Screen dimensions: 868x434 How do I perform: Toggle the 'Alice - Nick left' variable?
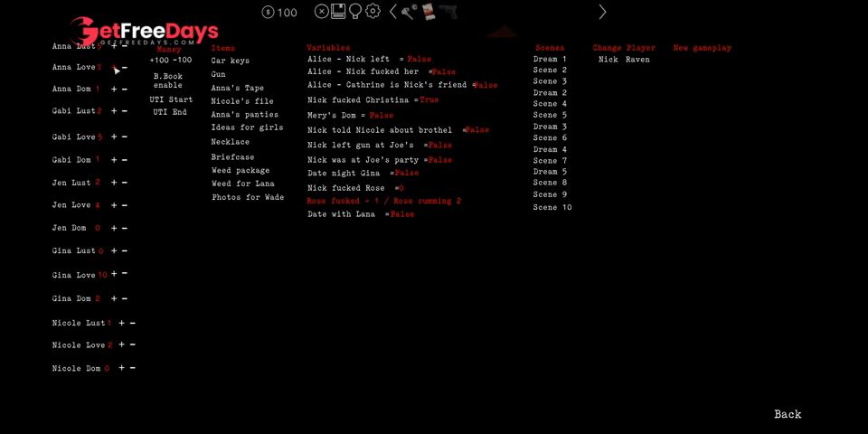point(369,59)
